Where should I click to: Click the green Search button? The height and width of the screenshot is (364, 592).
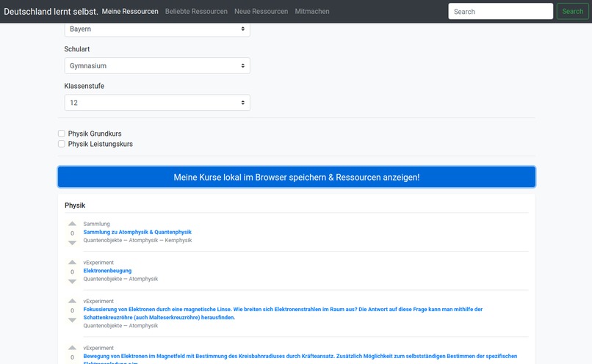coord(572,11)
